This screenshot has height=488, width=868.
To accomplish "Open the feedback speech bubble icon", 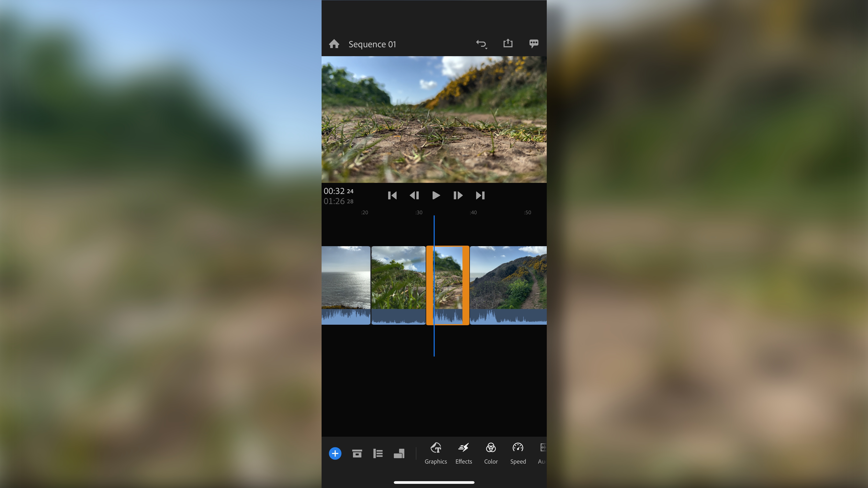I will click(x=533, y=44).
